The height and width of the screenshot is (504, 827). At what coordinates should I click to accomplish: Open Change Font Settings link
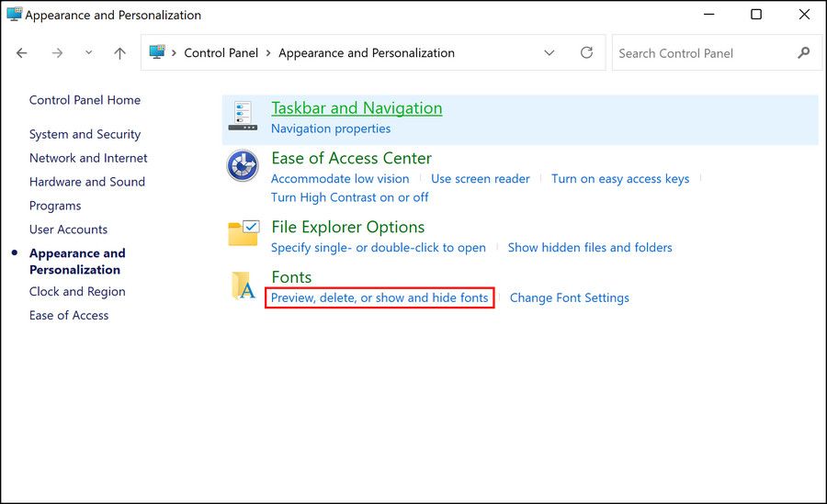[x=569, y=297]
